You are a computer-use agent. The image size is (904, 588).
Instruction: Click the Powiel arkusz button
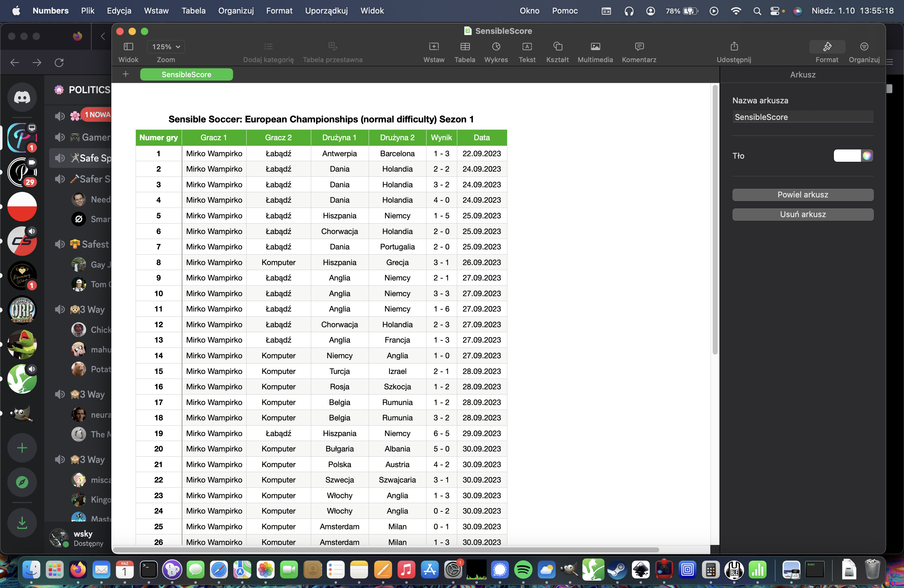(802, 195)
